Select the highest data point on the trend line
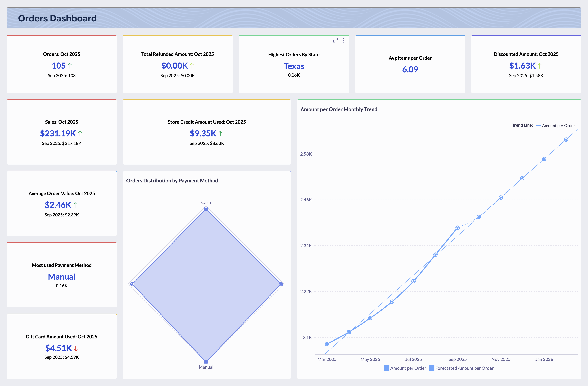 pyautogui.click(x=566, y=139)
